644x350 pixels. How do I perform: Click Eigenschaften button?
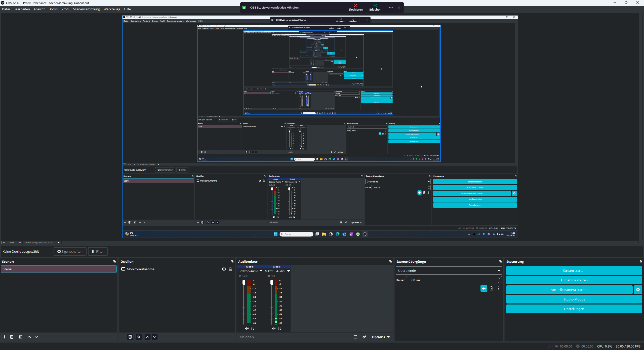pyautogui.click(x=70, y=251)
